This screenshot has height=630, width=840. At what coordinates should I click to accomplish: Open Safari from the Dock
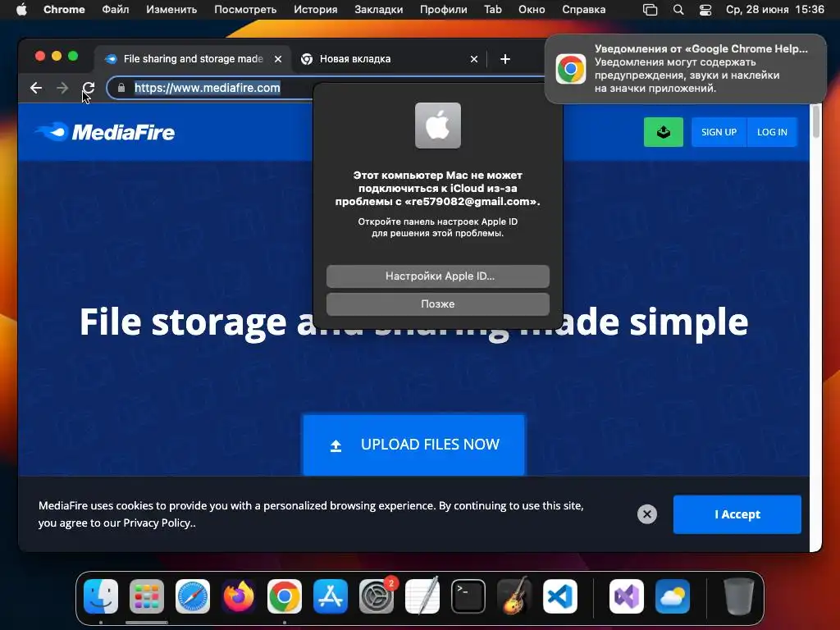[193, 596]
